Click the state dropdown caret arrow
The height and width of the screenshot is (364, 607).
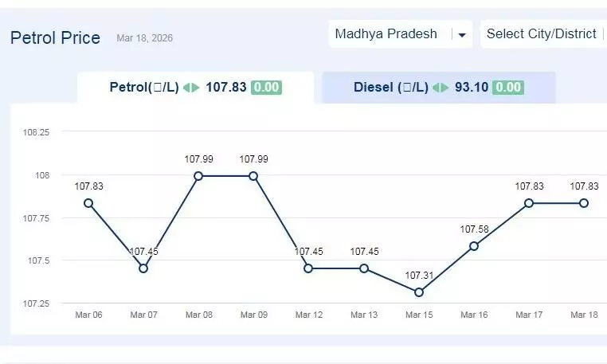(461, 35)
